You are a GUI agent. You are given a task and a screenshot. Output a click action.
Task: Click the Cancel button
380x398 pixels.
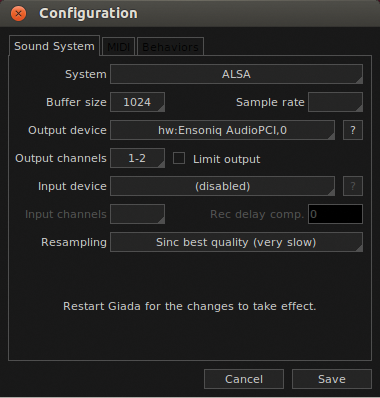click(244, 379)
